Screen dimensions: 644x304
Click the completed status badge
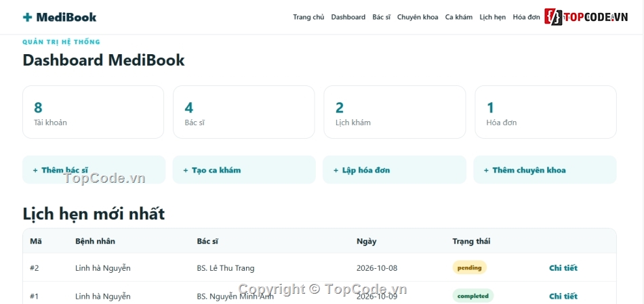pyautogui.click(x=472, y=296)
